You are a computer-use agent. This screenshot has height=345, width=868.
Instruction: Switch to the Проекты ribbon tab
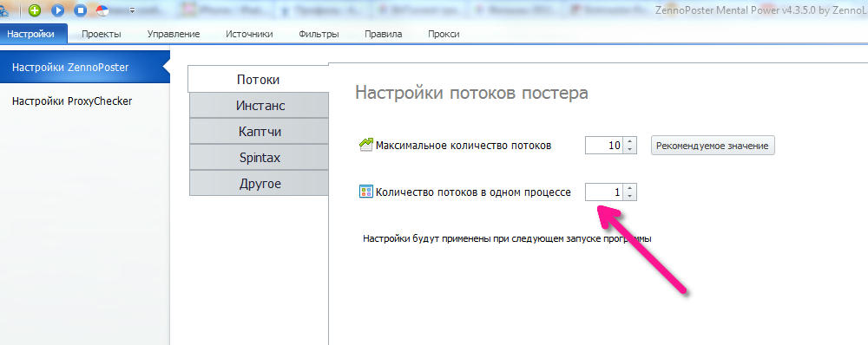click(x=102, y=34)
